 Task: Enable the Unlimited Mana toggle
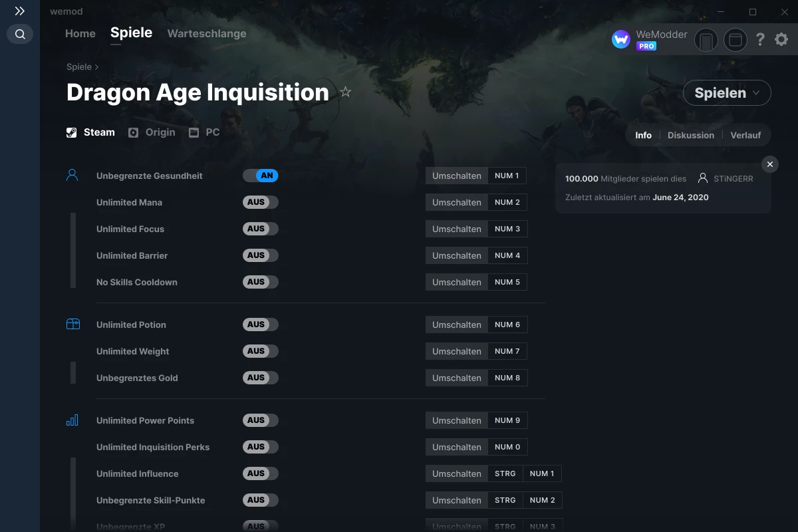pyautogui.click(x=260, y=201)
